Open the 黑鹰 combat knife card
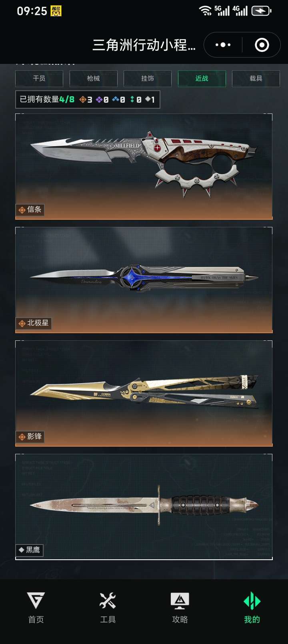The width and height of the screenshot is (288, 644). (x=144, y=507)
